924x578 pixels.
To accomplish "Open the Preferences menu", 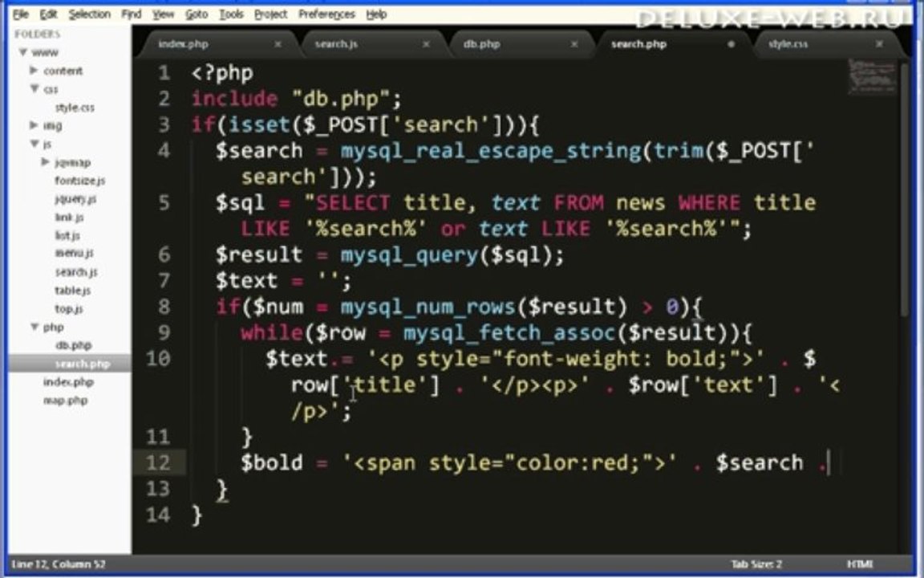I will pyautogui.click(x=326, y=14).
